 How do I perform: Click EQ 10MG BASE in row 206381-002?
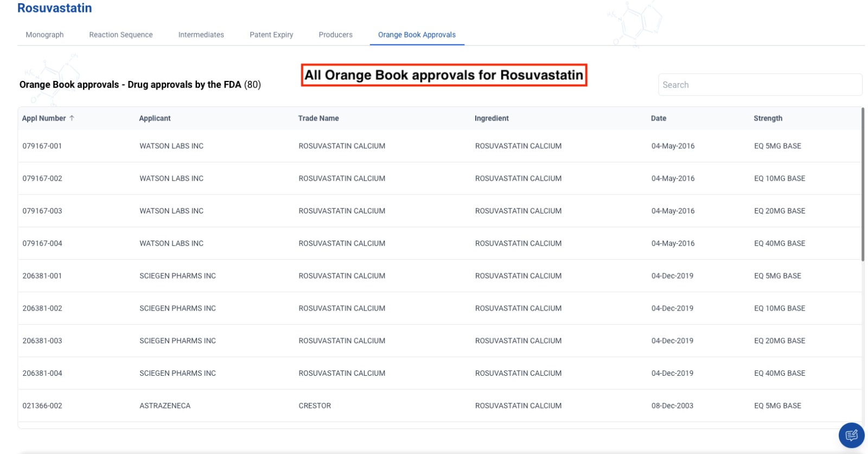(x=780, y=308)
